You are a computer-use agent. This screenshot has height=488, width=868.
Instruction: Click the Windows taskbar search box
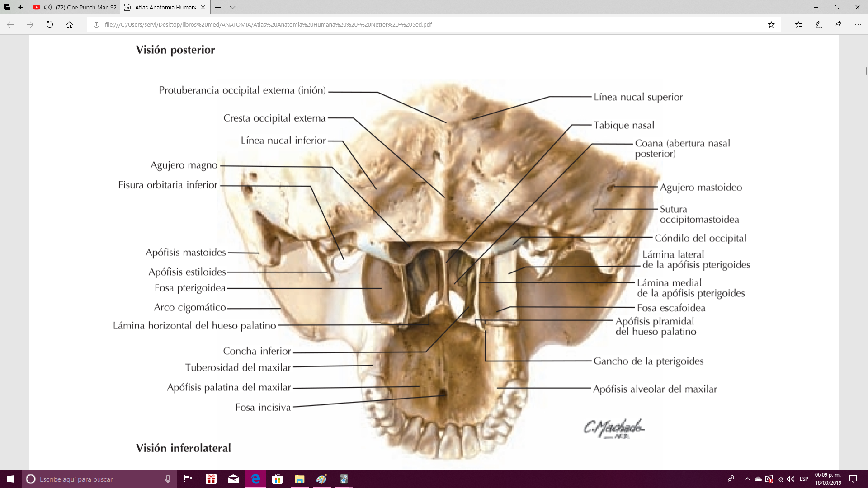pyautogui.click(x=99, y=479)
